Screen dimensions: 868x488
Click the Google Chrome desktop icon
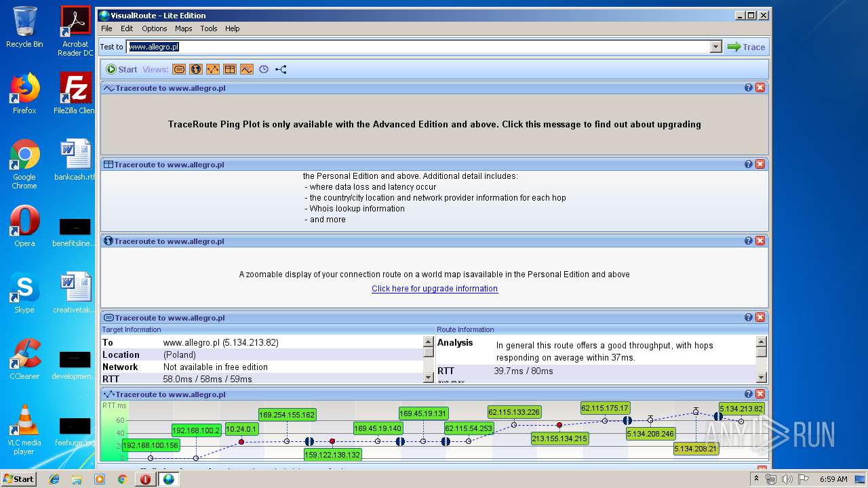pyautogui.click(x=24, y=165)
